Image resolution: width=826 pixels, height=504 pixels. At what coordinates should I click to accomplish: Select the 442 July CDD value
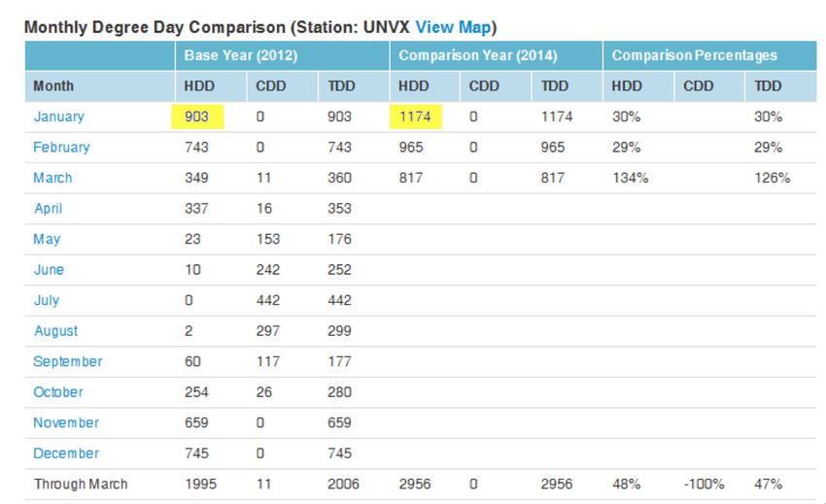tap(267, 300)
